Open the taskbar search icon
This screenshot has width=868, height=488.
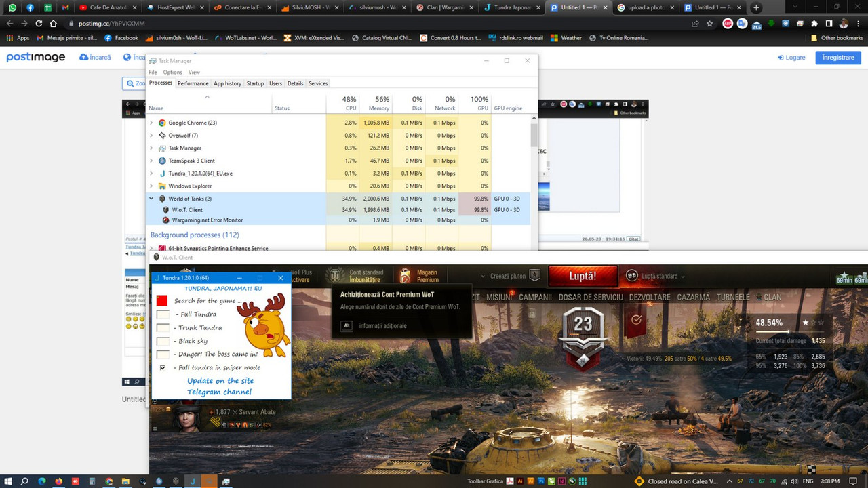[24, 481]
